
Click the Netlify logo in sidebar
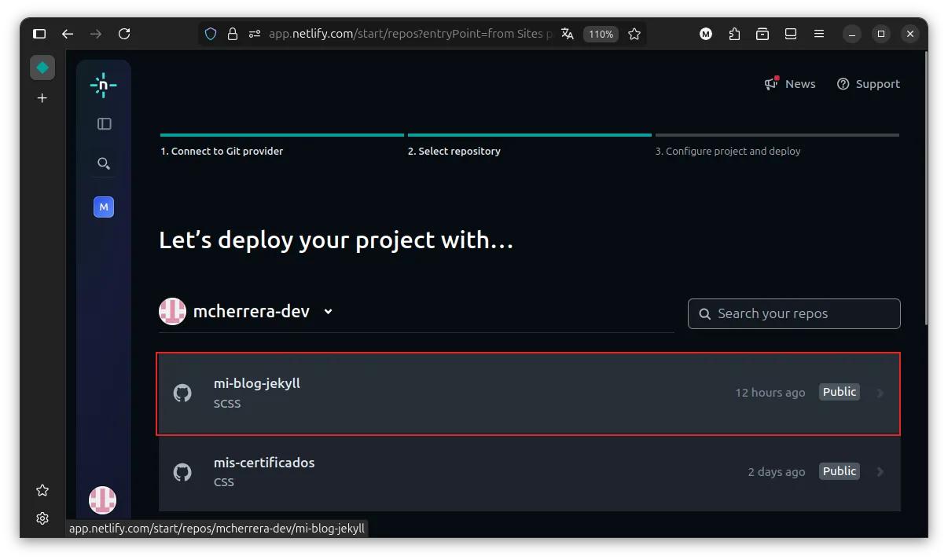pos(103,85)
